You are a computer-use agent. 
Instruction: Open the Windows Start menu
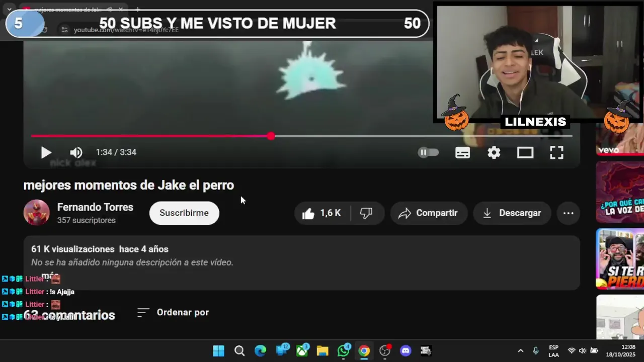pyautogui.click(x=218, y=351)
